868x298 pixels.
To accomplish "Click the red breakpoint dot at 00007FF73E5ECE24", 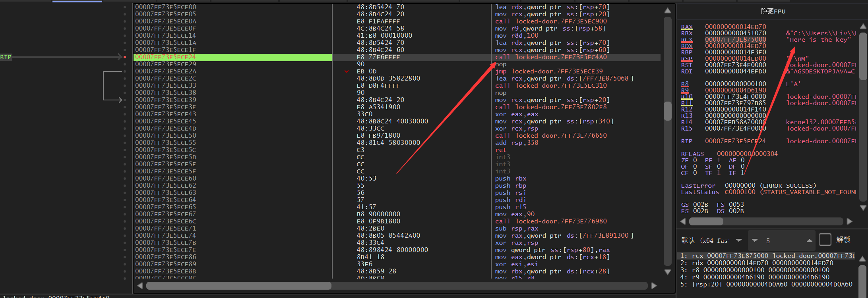I will 125,57.
